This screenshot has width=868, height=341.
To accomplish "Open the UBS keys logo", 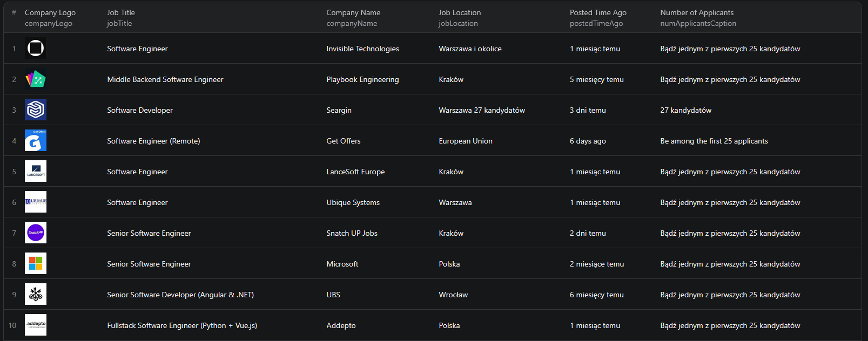I will point(36,295).
